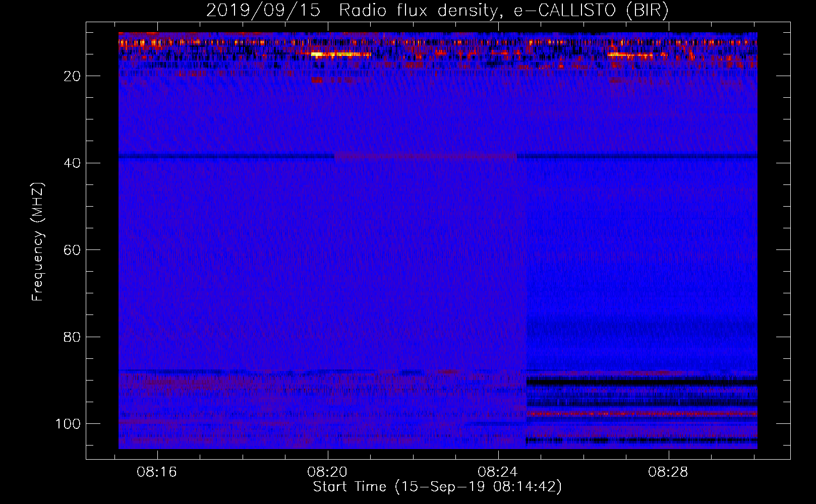Click the 80 MHz frequency tick label
816x504 pixels.
point(73,337)
